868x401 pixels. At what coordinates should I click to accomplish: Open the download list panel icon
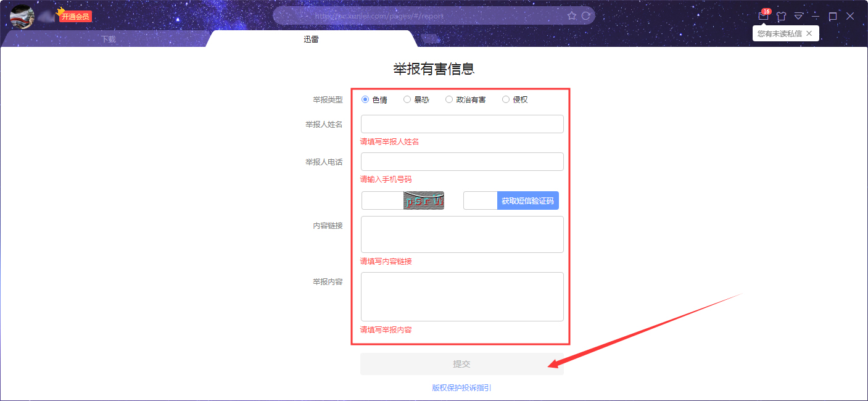[x=798, y=15]
